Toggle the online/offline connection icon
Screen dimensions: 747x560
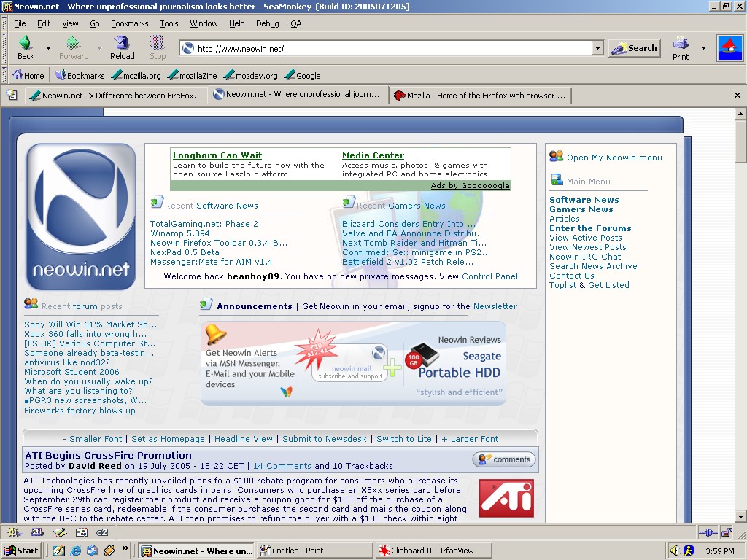tap(706, 532)
